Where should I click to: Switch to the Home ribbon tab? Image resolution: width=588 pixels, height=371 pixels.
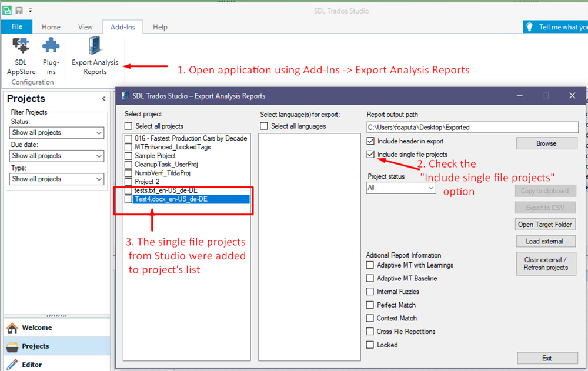click(51, 27)
